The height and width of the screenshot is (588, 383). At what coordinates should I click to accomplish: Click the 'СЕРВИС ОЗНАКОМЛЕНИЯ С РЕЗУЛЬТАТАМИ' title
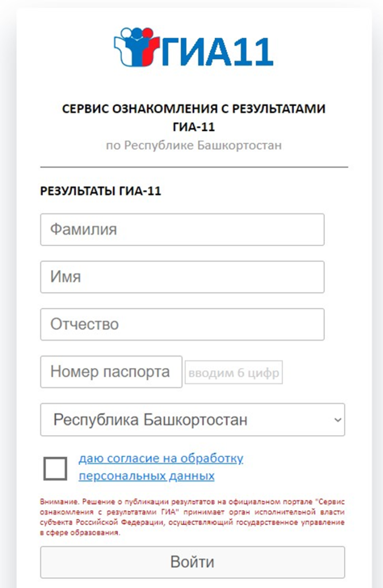click(194, 109)
